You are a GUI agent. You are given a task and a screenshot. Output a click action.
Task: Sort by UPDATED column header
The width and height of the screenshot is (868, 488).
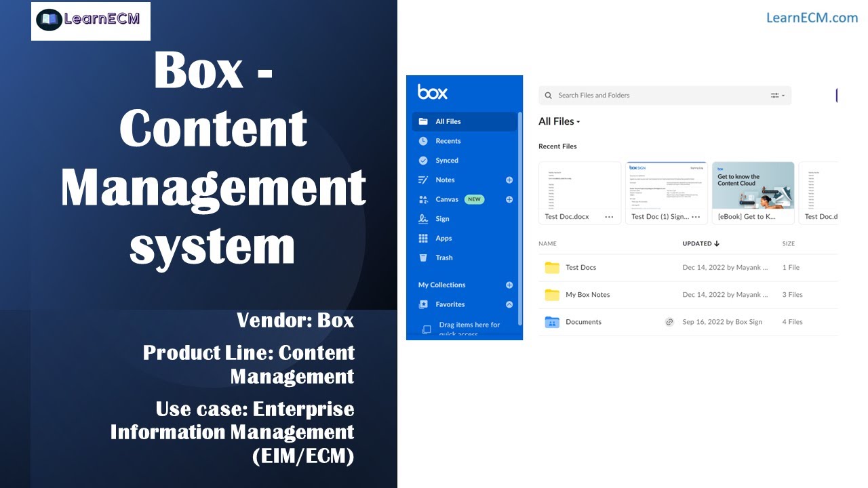click(701, 243)
